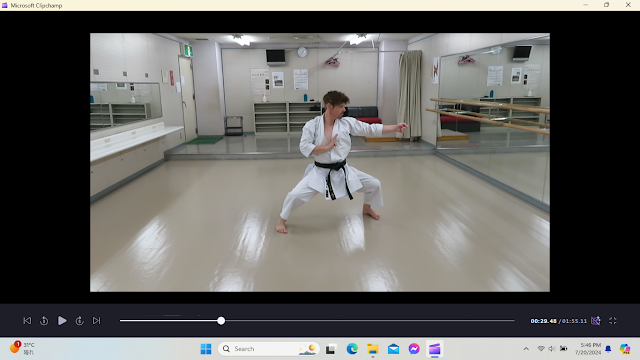Open File Explorer from taskbar
The height and width of the screenshot is (360, 640).
click(373, 349)
